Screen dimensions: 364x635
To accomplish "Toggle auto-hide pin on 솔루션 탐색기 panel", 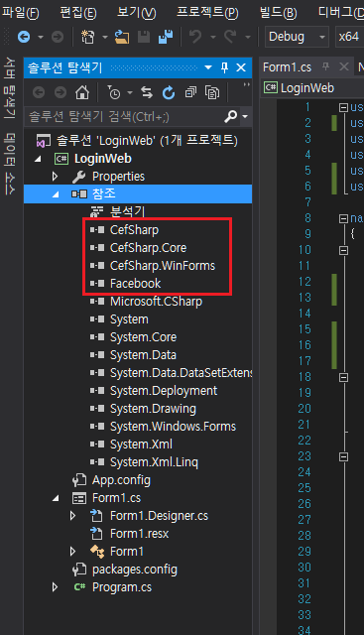I will tap(225, 67).
